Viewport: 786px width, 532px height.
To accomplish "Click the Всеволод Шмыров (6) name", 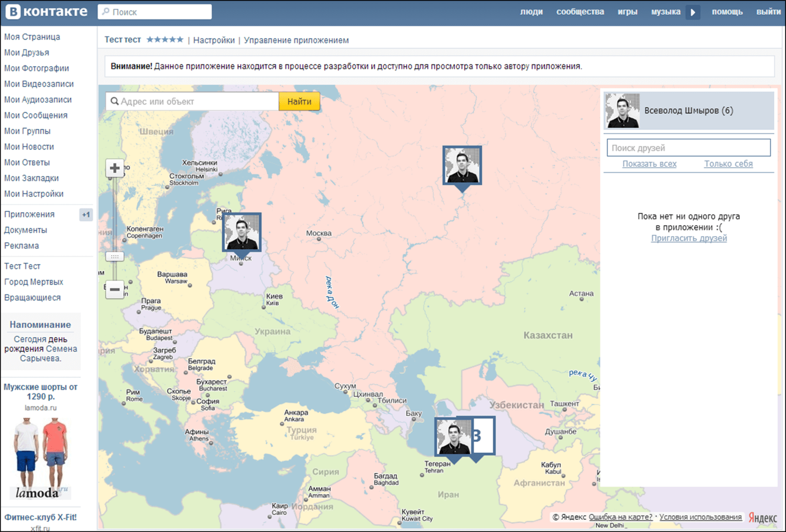I will click(x=689, y=111).
